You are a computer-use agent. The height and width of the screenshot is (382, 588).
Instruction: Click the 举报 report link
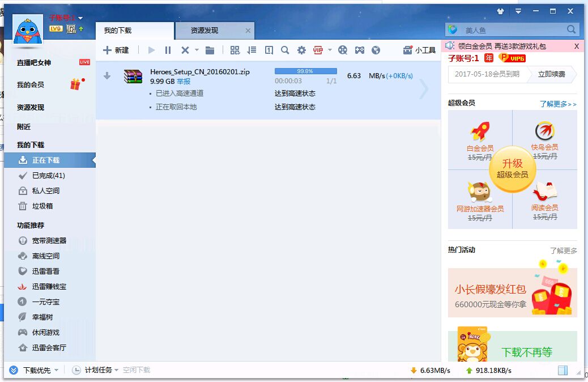pyautogui.click(x=184, y=82)
